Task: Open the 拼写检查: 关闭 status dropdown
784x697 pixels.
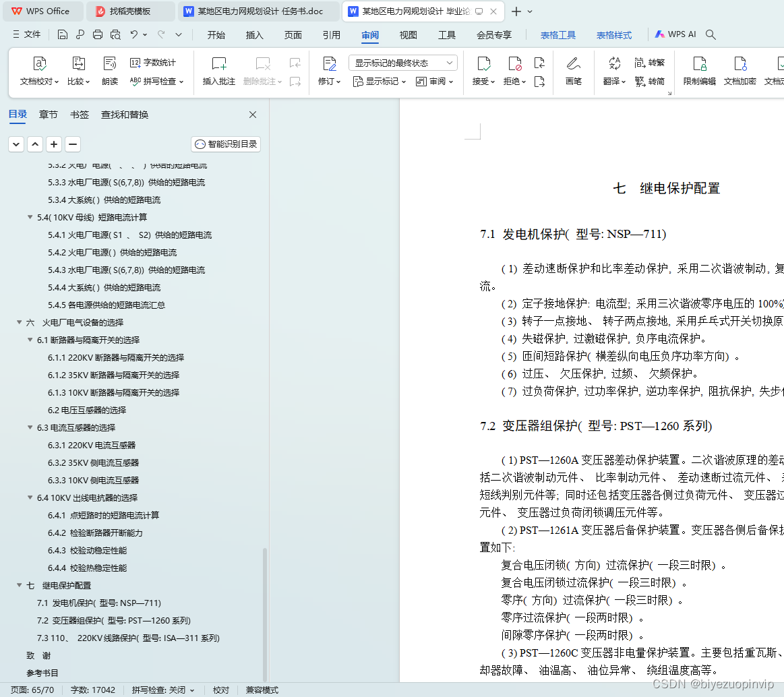Action: coord(163,690)
